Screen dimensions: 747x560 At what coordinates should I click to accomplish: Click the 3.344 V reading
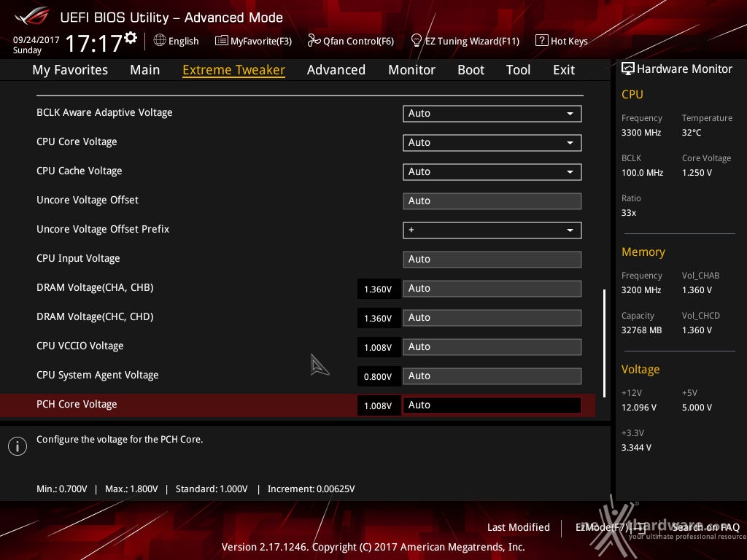coord(636,448)
